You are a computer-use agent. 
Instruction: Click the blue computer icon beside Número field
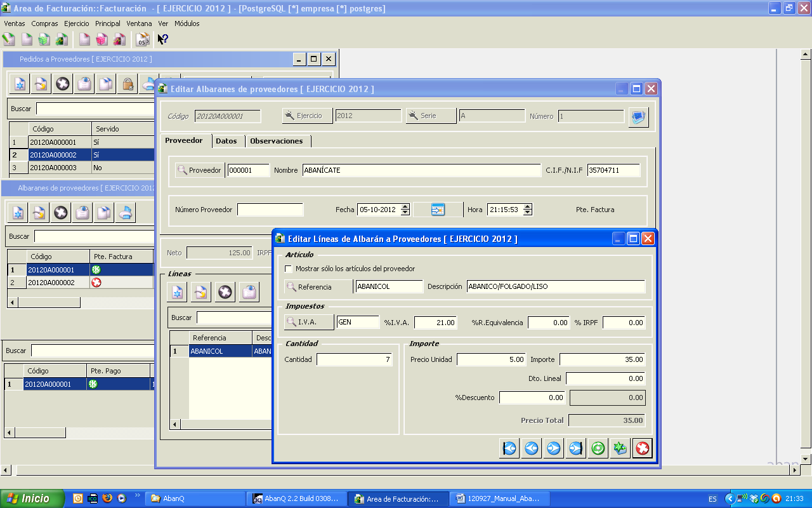(x=639, y=117)
